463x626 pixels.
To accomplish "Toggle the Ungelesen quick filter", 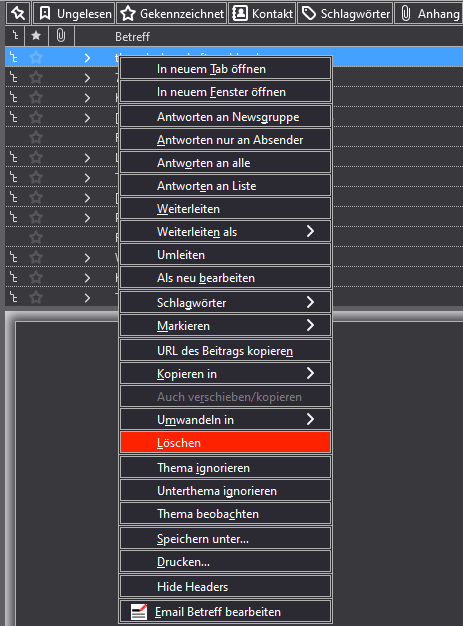I will click(75, 13).
